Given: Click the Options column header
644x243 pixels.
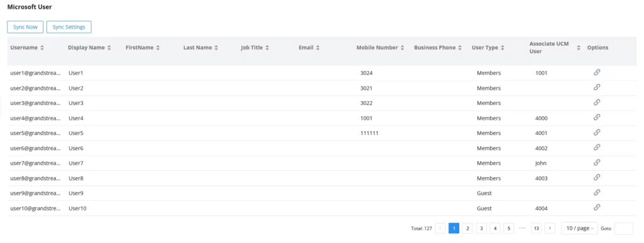Looking at the screenshot, I should pos(597,48).
